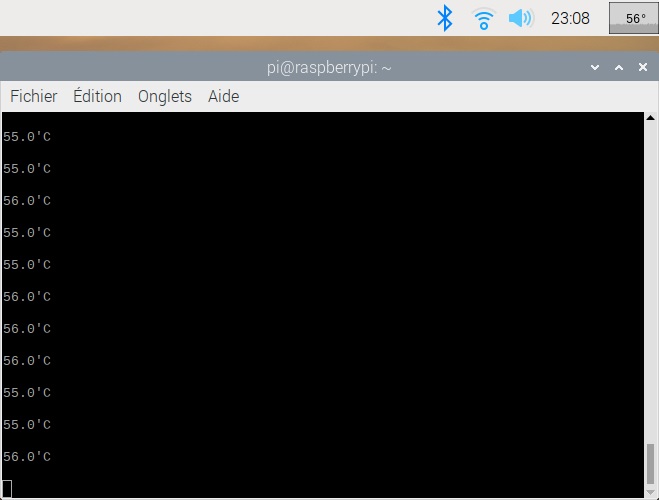Click the first 55.0'C output line
The width and height of the screenshot is (659, 500).
[x=27, y=137]
